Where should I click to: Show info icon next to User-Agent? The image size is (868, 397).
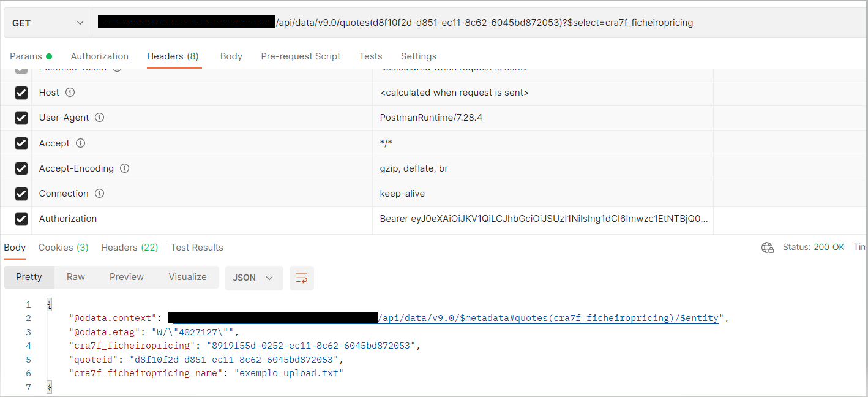click(x=99, y=118)
